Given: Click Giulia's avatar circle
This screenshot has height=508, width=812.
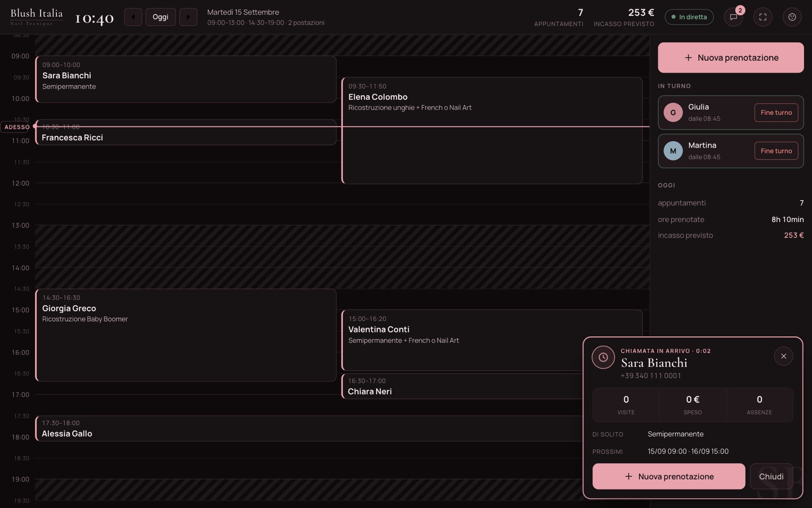Looking at the screenshot, I should (673, 113).
